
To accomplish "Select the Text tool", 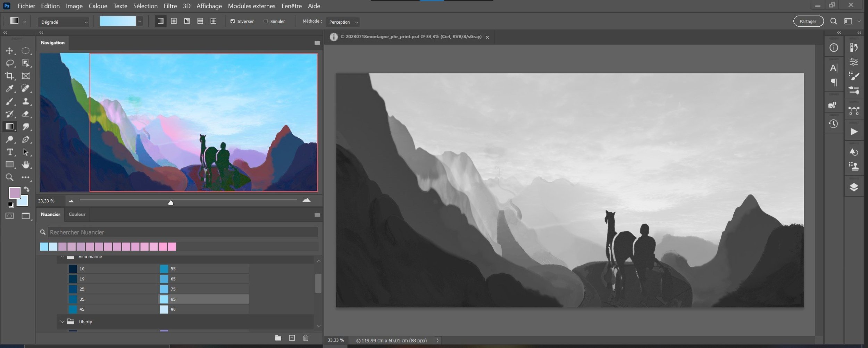I will pyautogui.click(x=9, y=152).
